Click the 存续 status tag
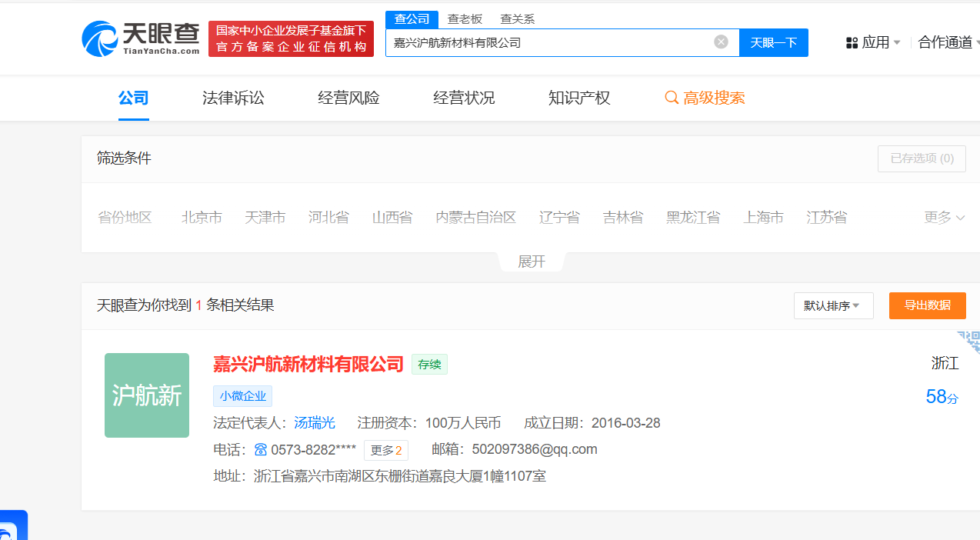This screenshot has height=540, width=980. tap(429, 365)
